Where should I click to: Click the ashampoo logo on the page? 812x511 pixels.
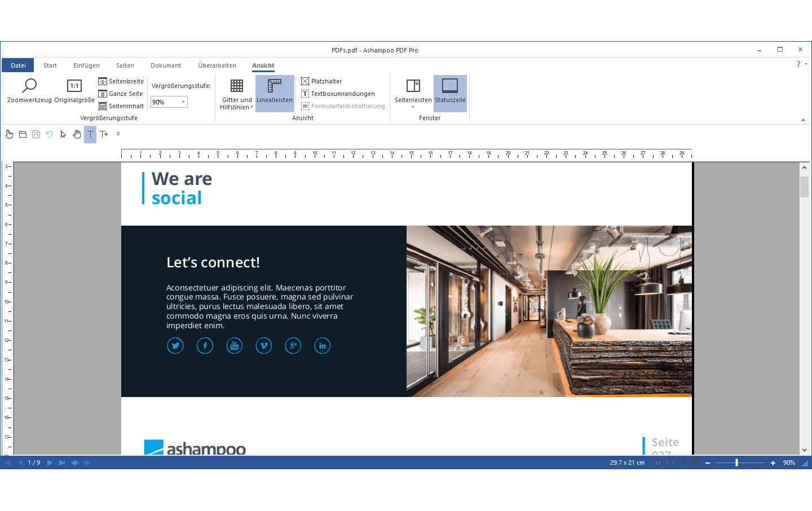point(195,447)
